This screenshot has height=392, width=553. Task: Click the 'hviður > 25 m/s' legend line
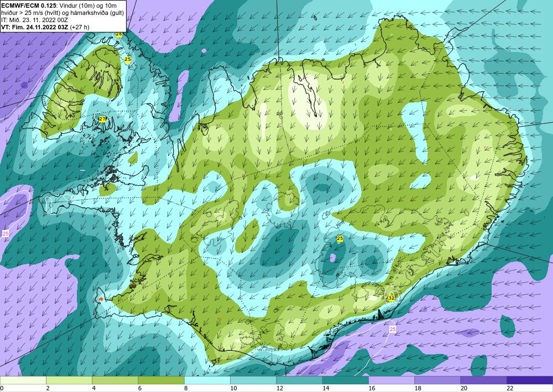[x=62, y=12]
